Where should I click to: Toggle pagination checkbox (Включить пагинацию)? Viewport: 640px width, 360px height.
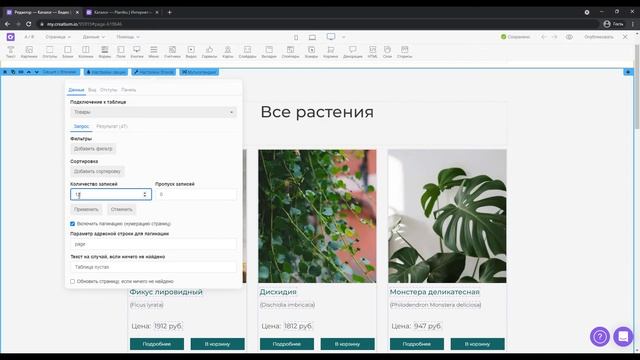[x=73, y=224]
